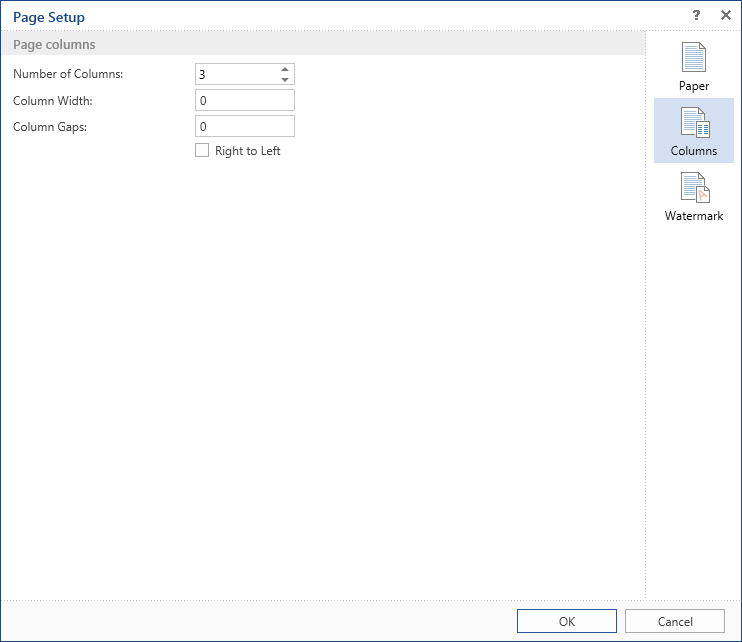Close the Page Setup dialog
This screenshot has height=642, width=742.
pyautogui.click(x=725, y=16)
